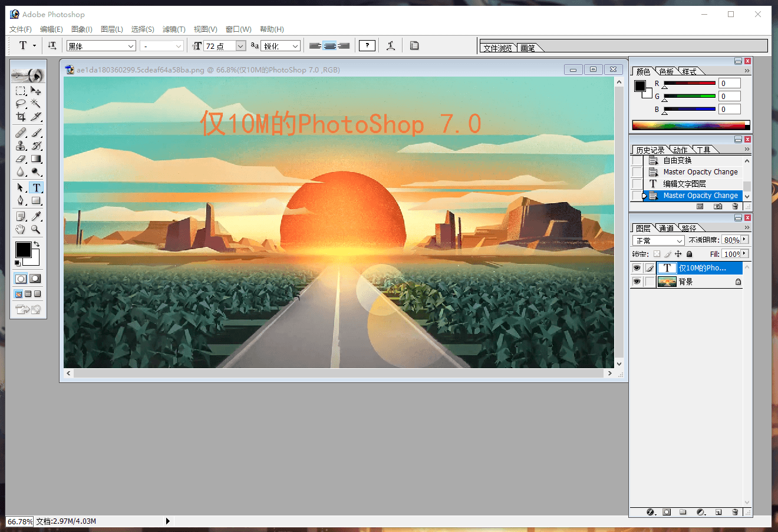Select the Type tool in toolbox

tap(36, 187)
